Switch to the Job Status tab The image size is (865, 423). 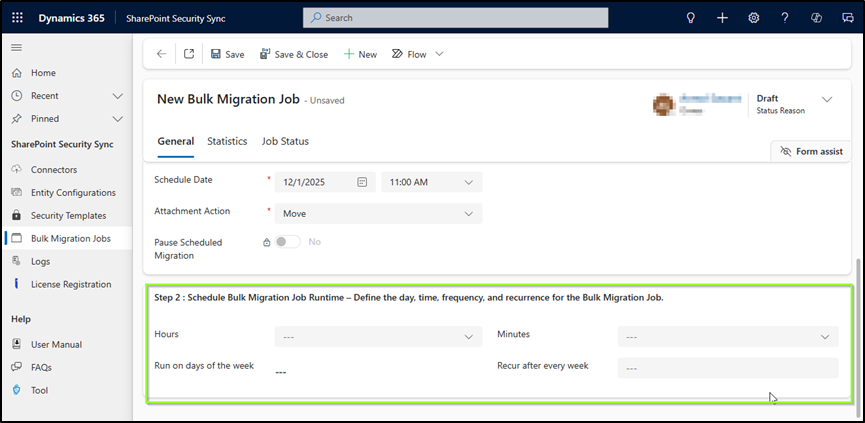coord(285,141)
